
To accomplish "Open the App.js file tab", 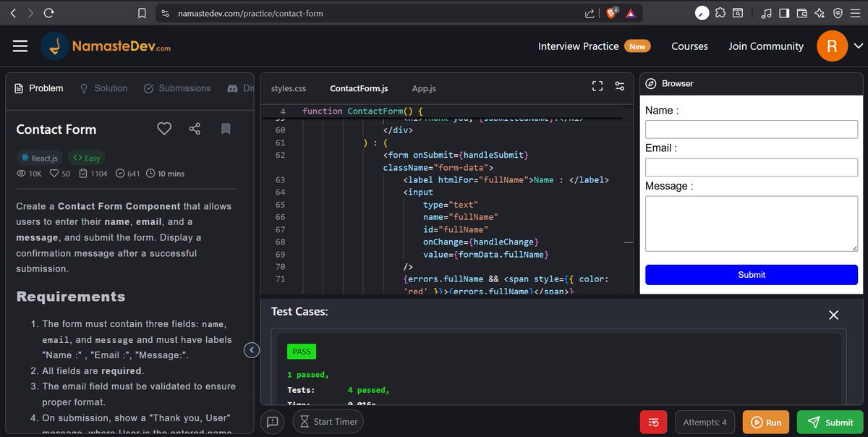I will pos(424,88).
